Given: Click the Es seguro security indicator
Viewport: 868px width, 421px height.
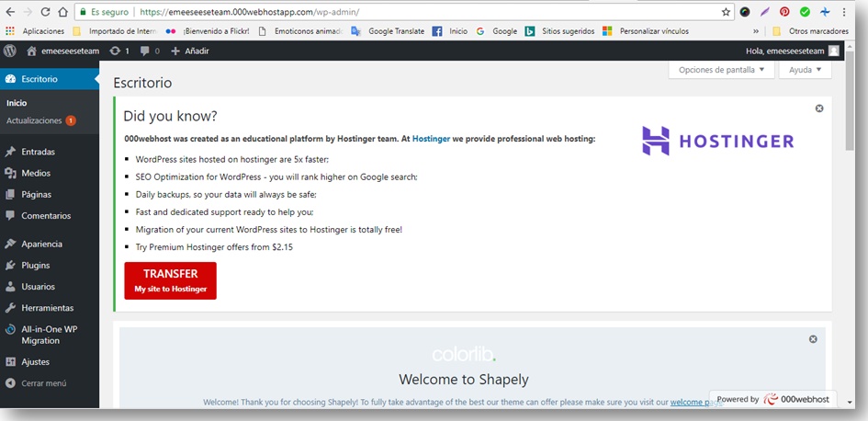Looking at the screenshot, I should [x=104, y=12].
